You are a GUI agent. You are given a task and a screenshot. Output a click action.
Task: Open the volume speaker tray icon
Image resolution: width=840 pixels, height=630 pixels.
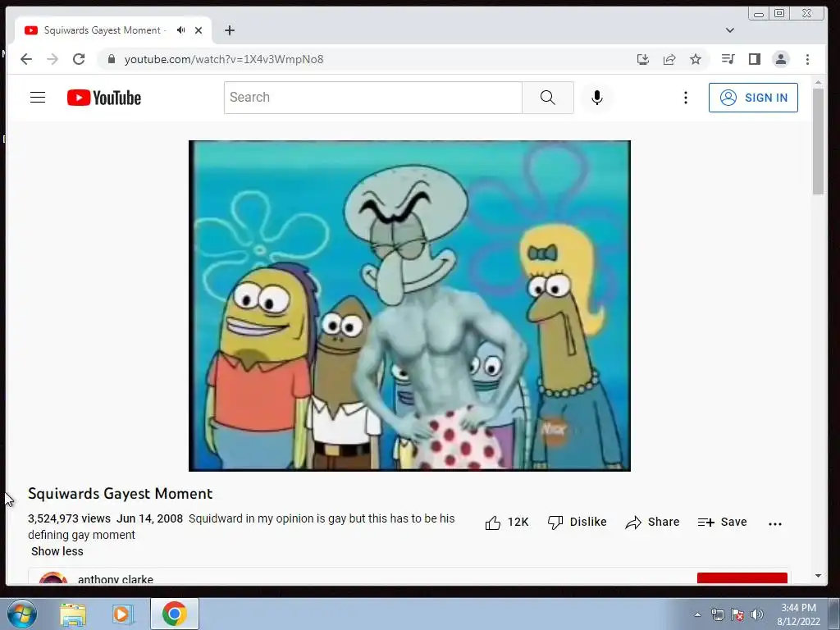756,614
